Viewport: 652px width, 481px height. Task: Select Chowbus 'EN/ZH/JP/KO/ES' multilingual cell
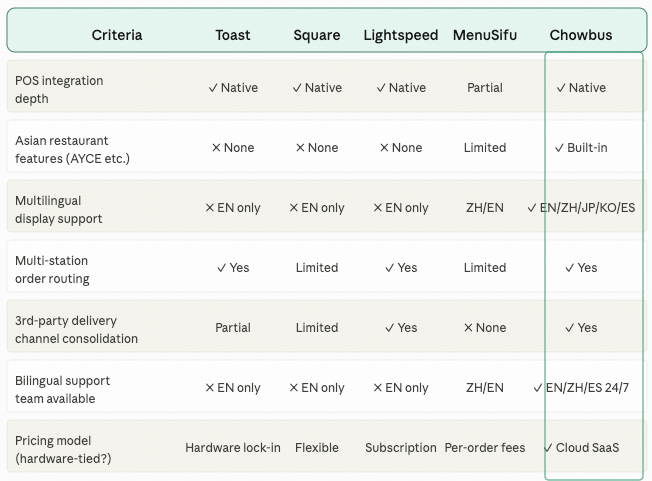tap(581, 207)
